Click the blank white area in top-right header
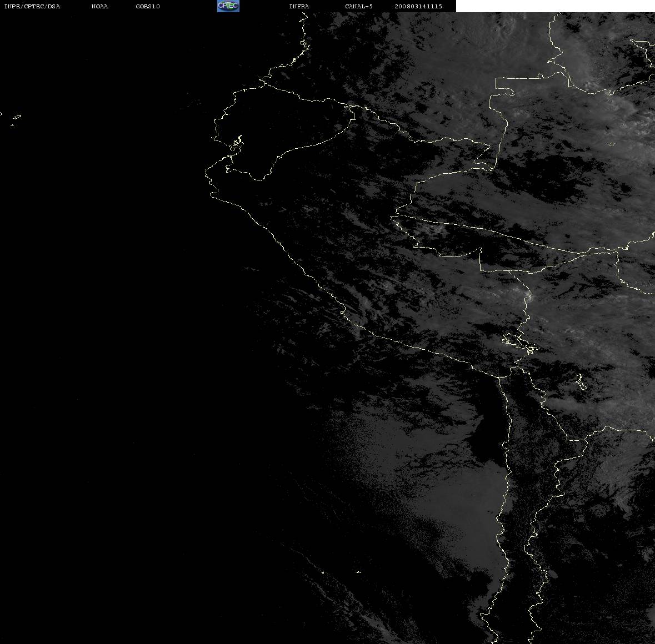 (555, 6)
